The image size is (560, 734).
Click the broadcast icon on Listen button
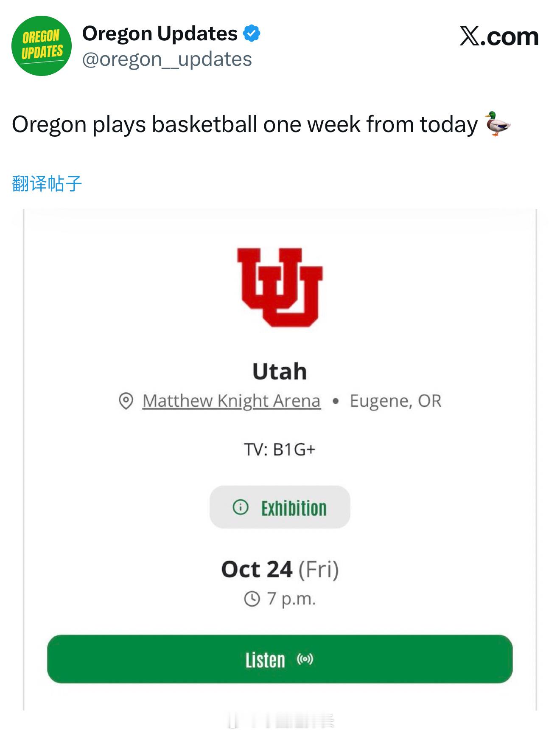point(305,659)
